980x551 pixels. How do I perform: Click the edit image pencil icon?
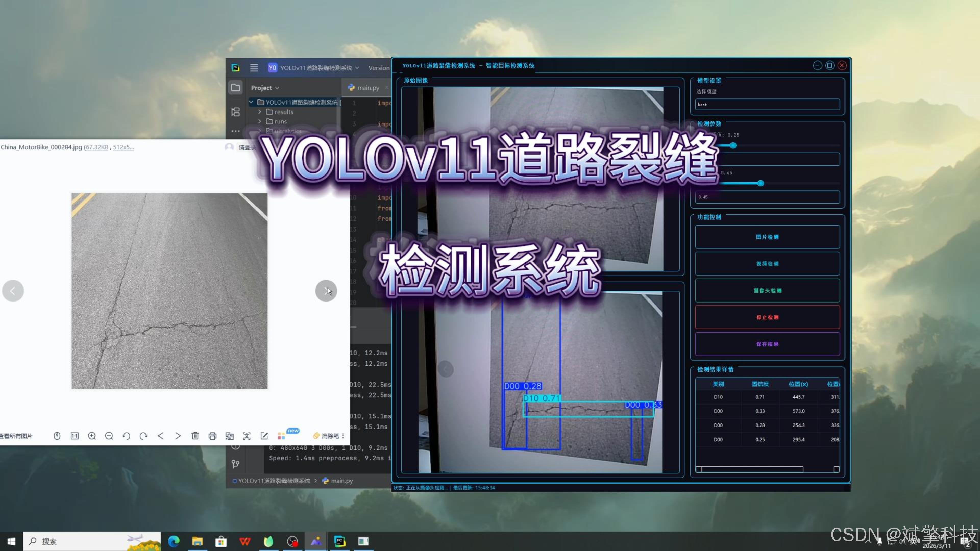pos(264,436)
